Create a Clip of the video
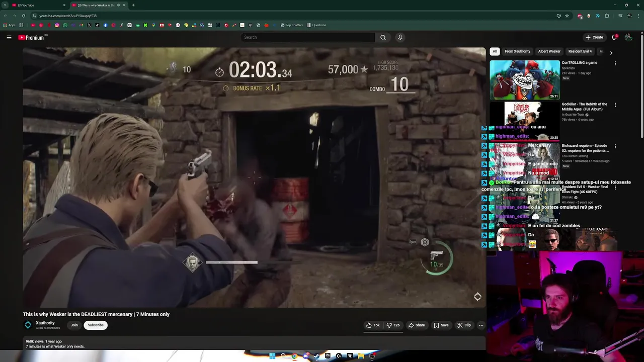This screenshot has width=644, height=362. (464, 325)
